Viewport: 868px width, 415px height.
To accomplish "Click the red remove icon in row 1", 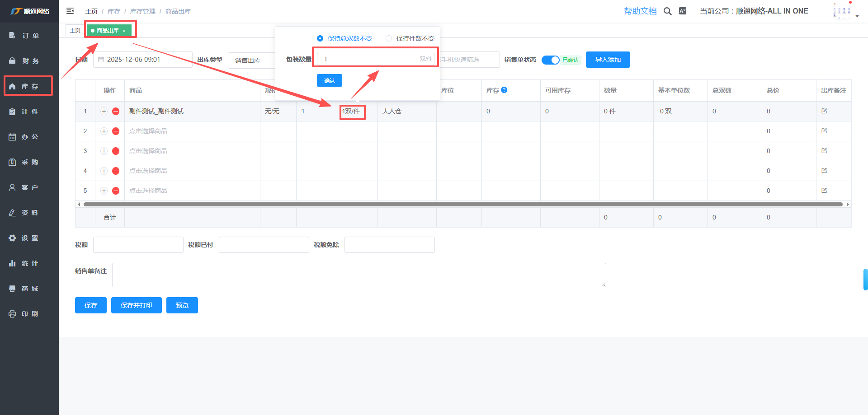I will (x=116, y=112).
